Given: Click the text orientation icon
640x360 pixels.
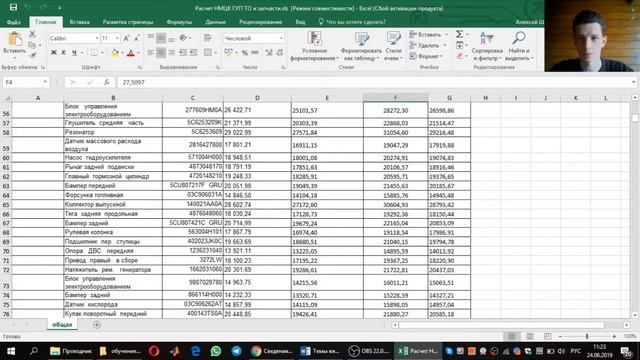Looking at the screenshot, I should (183, 38).
